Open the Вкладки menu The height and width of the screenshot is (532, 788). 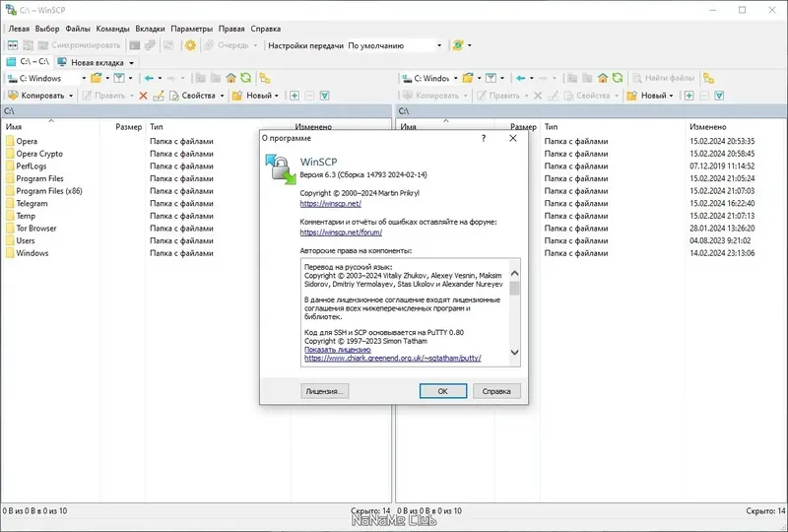(150, 29)
